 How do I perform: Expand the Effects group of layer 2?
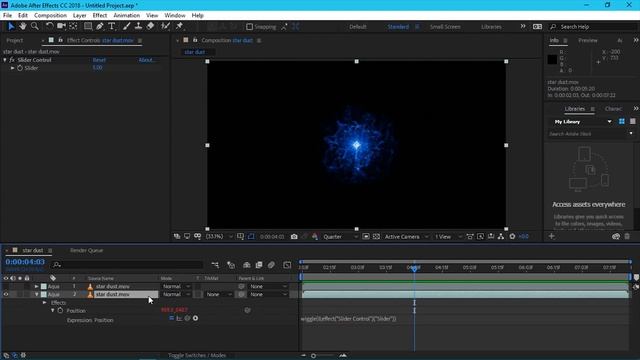[44, 303]
